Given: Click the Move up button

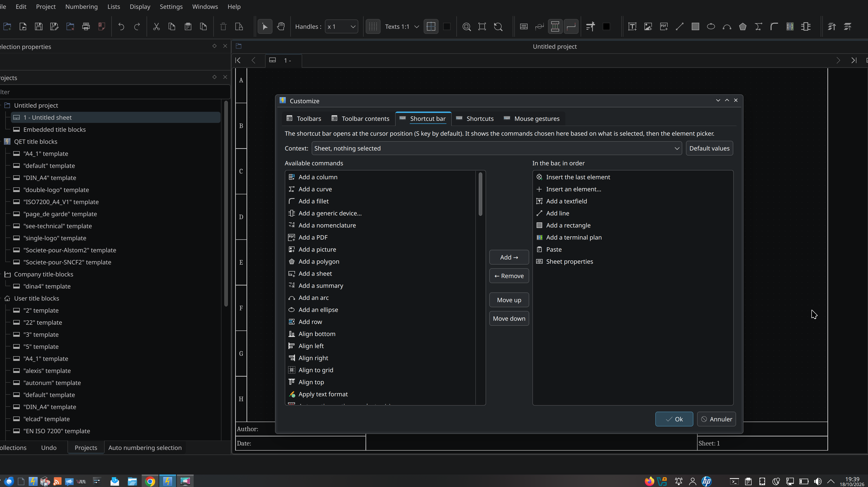Looking at the screenshot, I should [509, 300].
